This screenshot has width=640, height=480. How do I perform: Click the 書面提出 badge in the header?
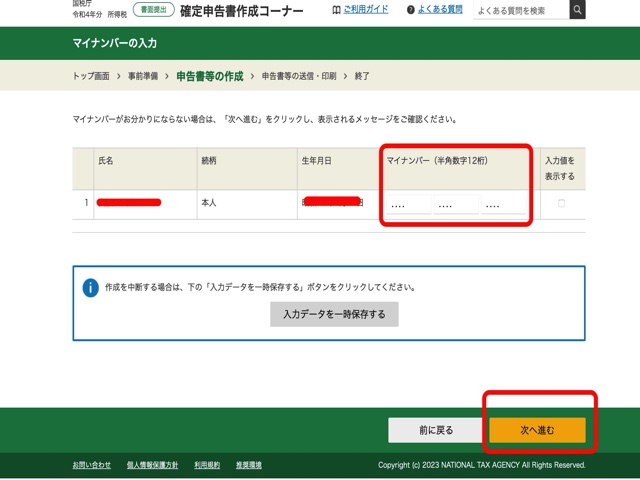[x=153, y=10]
